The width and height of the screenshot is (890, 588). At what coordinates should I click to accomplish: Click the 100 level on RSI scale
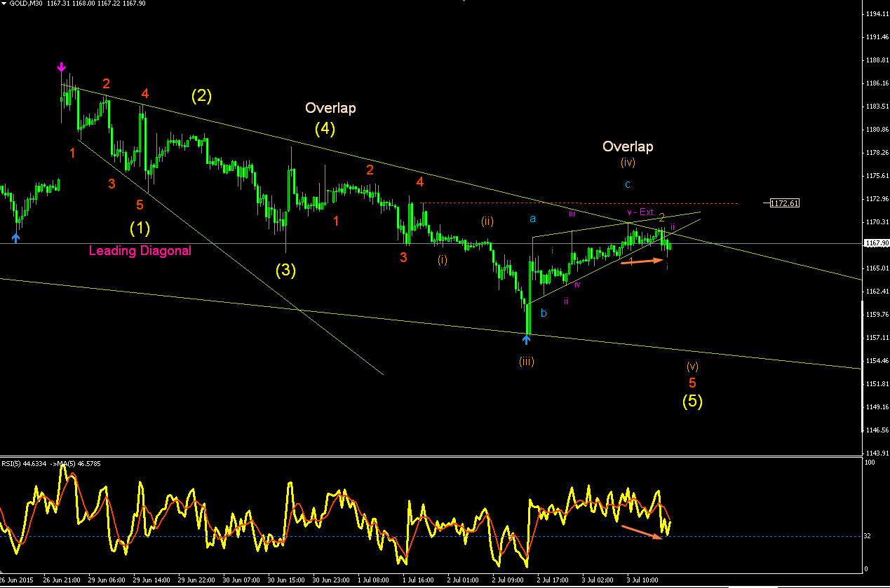pyautogui.click(x=868, y=463)
